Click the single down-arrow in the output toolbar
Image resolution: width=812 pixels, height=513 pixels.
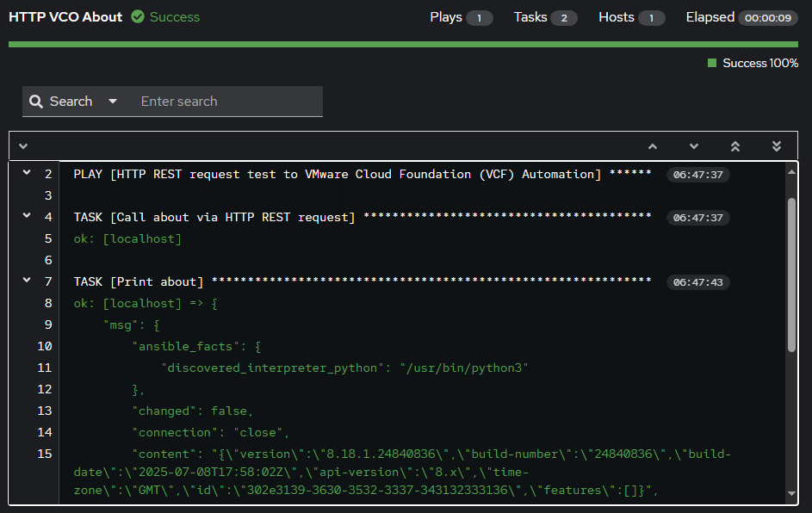point(693,145)
